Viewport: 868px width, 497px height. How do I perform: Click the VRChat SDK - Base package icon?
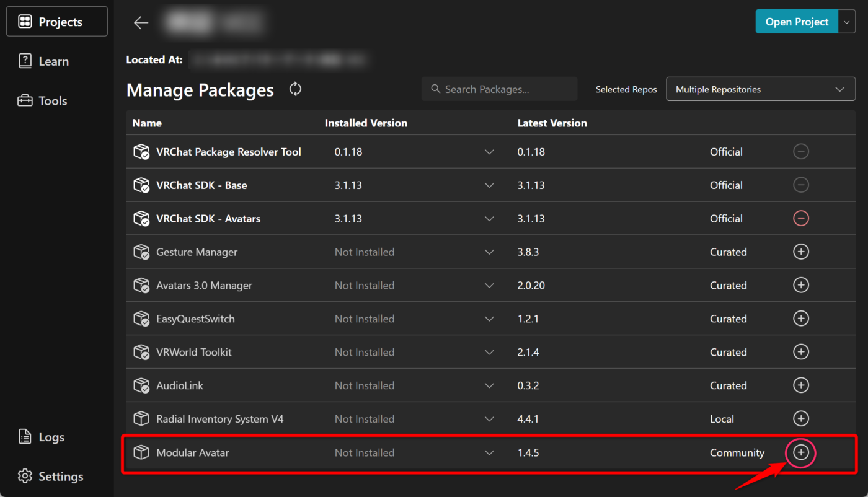pyautogui.click(x=141, y=185)
